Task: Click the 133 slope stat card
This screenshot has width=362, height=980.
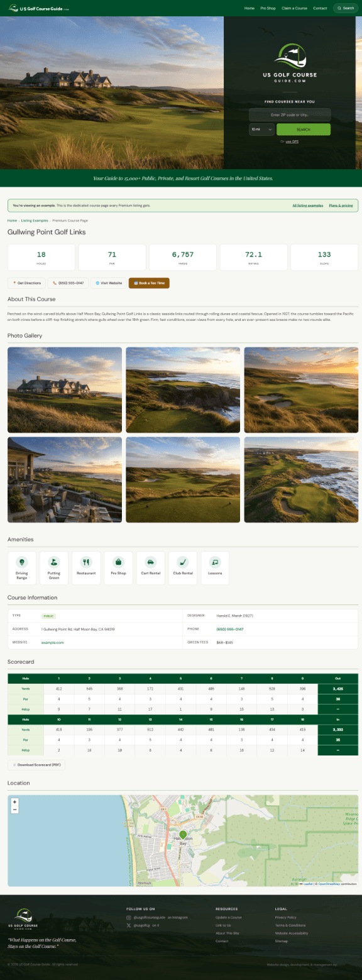Action: point(324,257)
